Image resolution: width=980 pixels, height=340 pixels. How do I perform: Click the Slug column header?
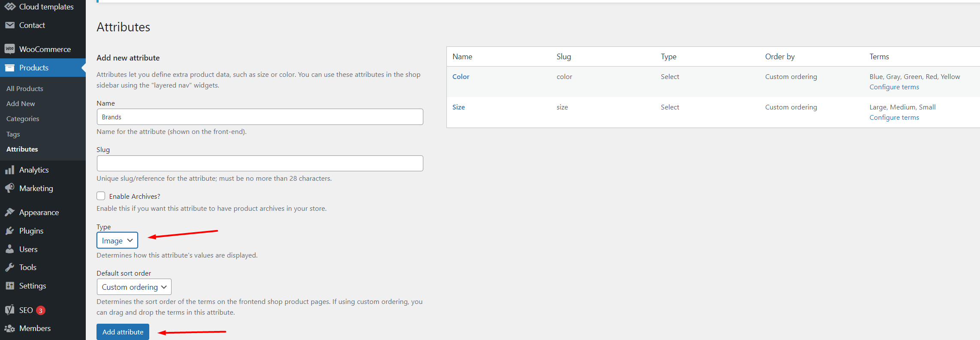point(564,57)
